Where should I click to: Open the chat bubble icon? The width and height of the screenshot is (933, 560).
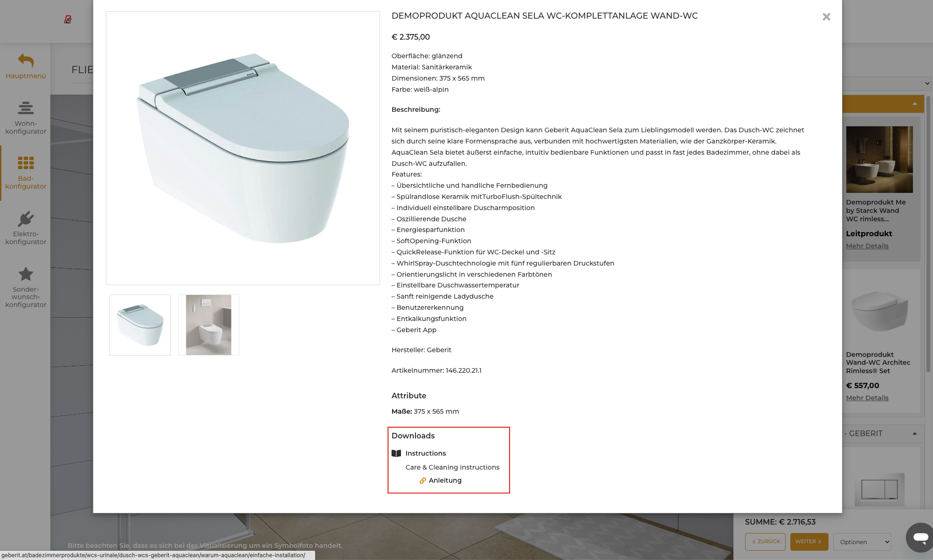[x=920, y=538]
